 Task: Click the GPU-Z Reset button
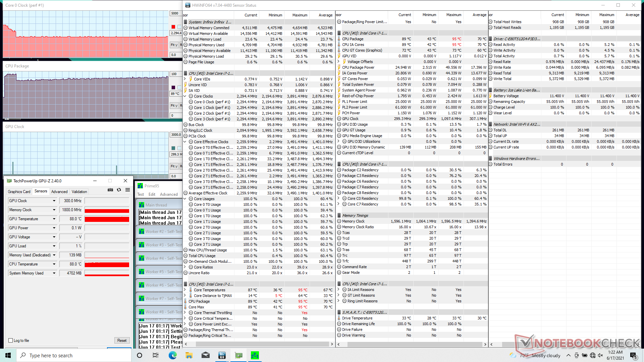point(122,341)
